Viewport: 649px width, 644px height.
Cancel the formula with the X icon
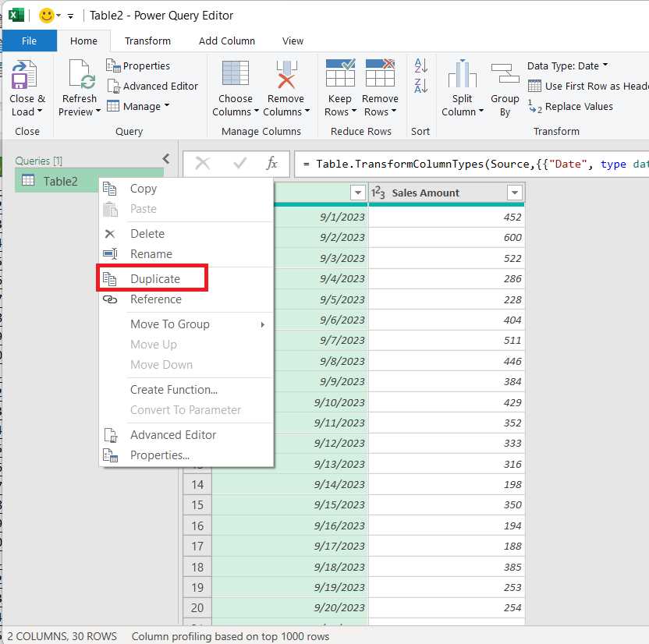click(202, 164)
